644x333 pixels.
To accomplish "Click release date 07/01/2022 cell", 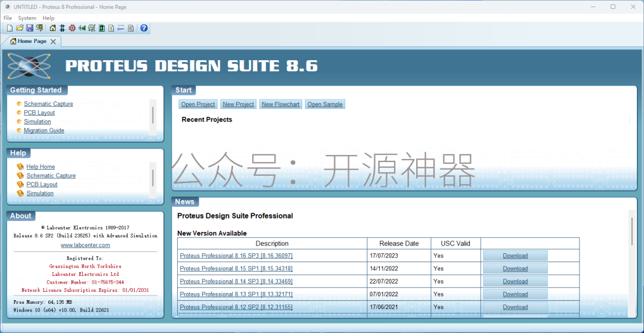I will 399,294.
